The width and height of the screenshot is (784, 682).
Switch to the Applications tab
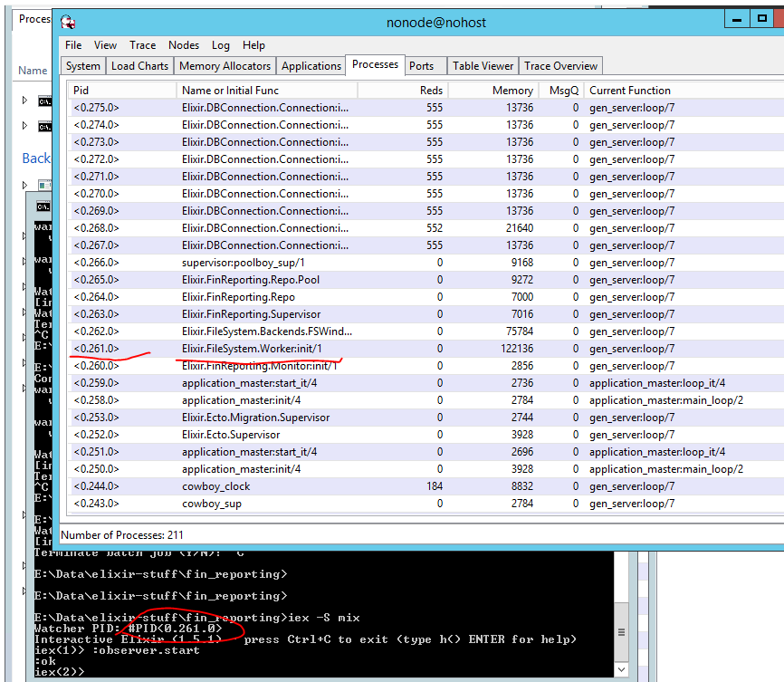[x=311, y=65]
